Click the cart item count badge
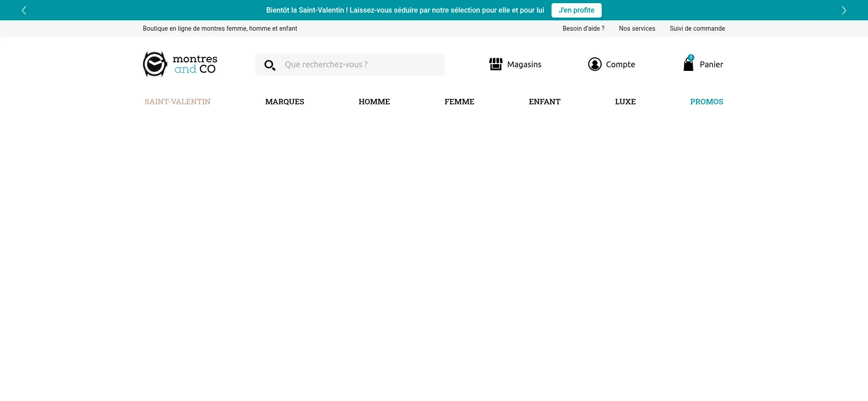The image size is (868, 401). (x=691, y=57)
